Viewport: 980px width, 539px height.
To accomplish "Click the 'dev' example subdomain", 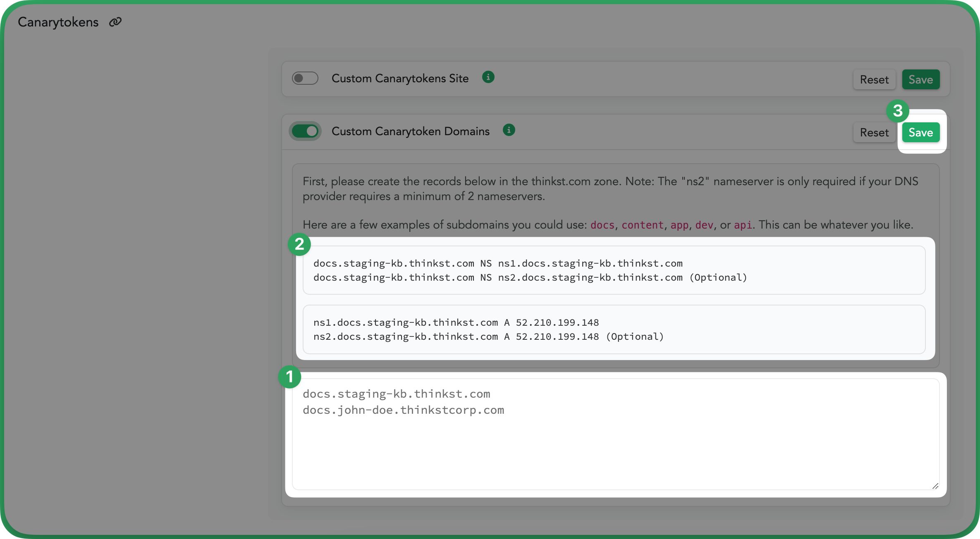I will tap(704, 225).
